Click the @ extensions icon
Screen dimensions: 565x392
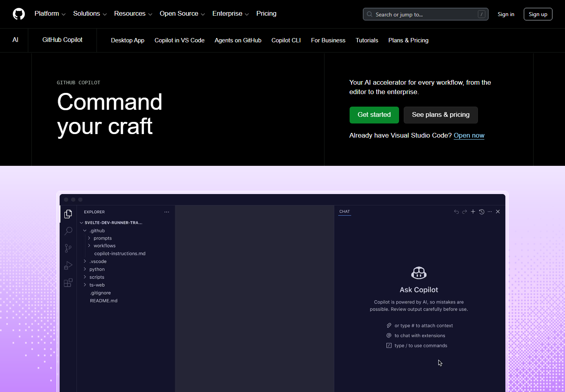tap(389, 336)
